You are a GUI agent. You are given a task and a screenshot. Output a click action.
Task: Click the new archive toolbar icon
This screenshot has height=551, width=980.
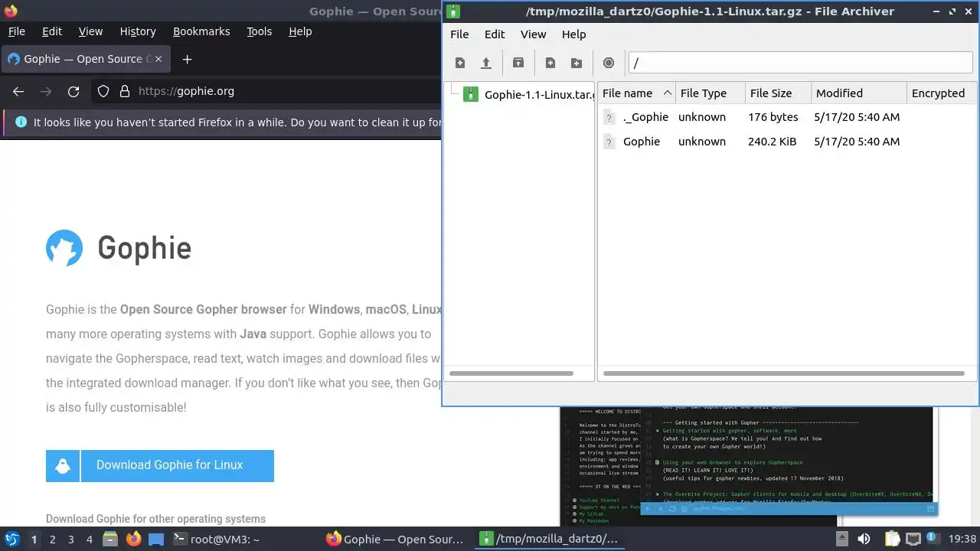[460, 63]
